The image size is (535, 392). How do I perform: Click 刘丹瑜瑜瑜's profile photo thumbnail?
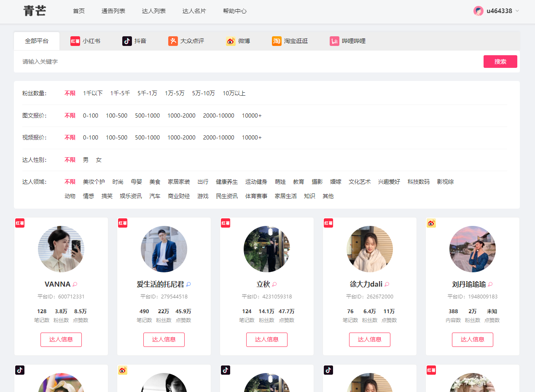point(472,249)
